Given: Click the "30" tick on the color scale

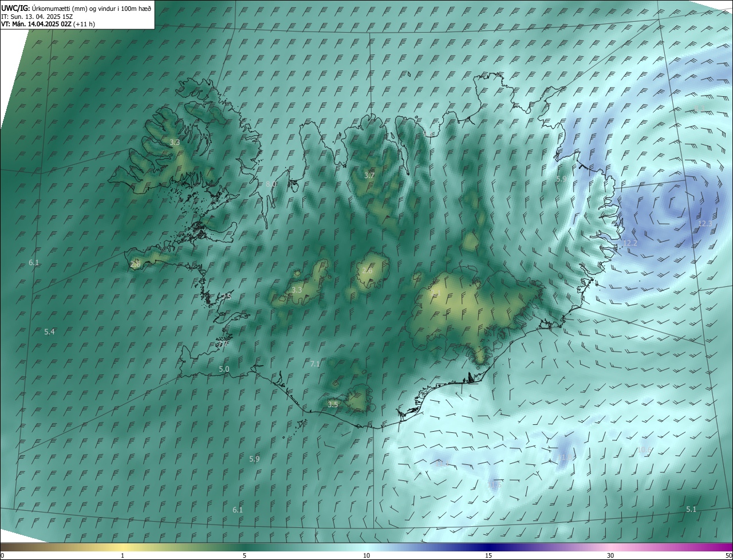Looking at the screenshot, I should coord(610,555).
